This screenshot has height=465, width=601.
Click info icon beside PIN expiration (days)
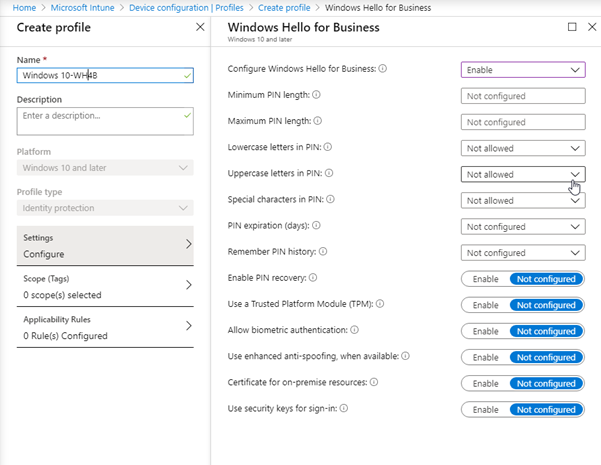(316, 225)
